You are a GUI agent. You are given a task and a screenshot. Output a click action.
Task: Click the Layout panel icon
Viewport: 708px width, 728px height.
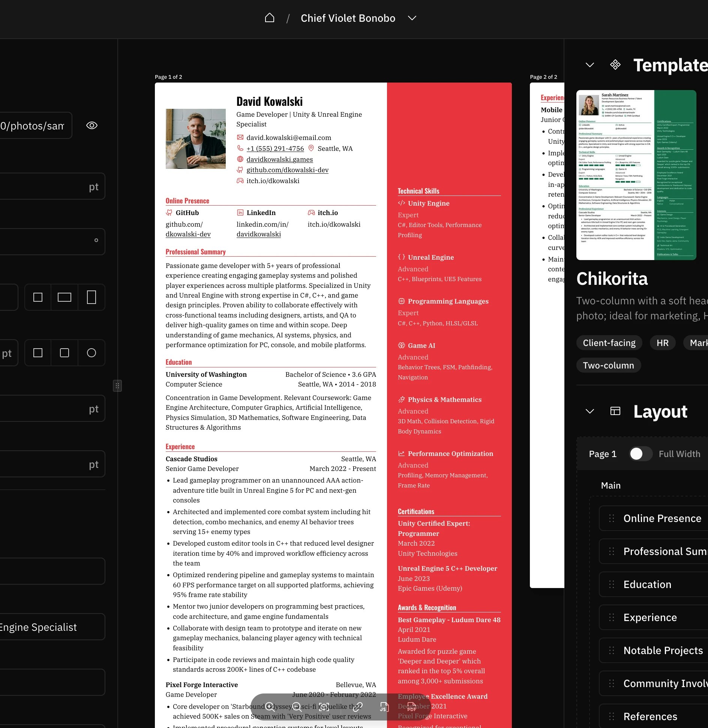(615, 411)
